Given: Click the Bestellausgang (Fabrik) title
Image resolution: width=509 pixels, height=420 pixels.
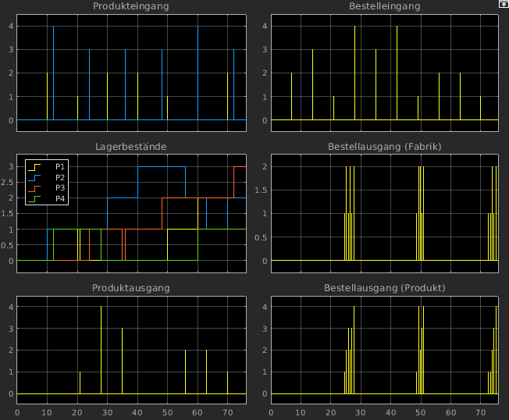Looking at the screenshot, I should pos(384,147).
